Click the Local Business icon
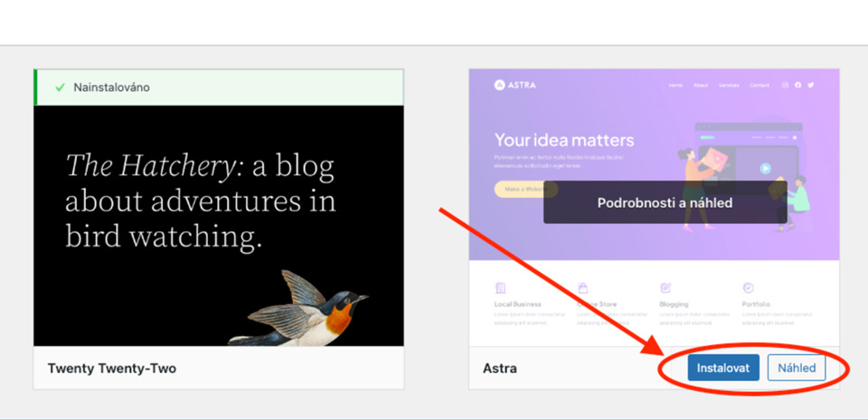The height and width of the screenshot is (420, 868). tap(500, 288)
